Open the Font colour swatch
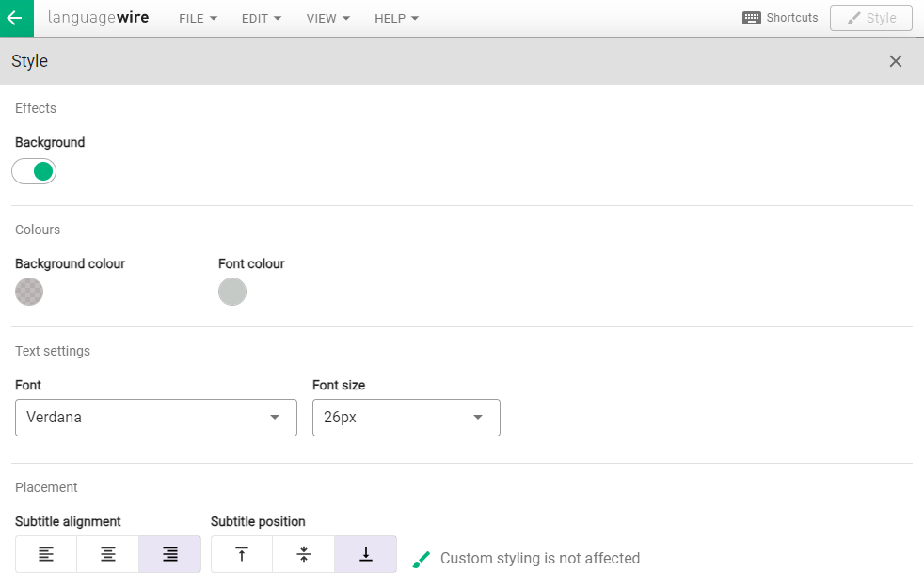924x587 pixels. tap(232, 292)
